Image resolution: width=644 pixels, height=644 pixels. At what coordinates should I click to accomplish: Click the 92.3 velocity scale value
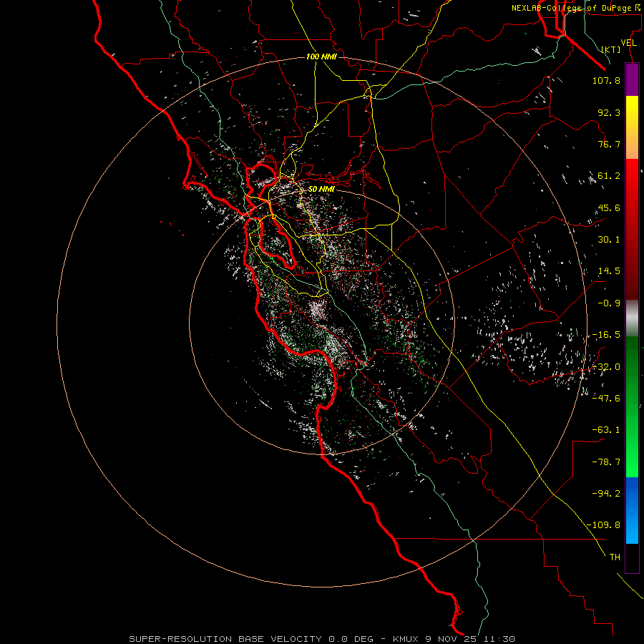(x=609, y=112)
